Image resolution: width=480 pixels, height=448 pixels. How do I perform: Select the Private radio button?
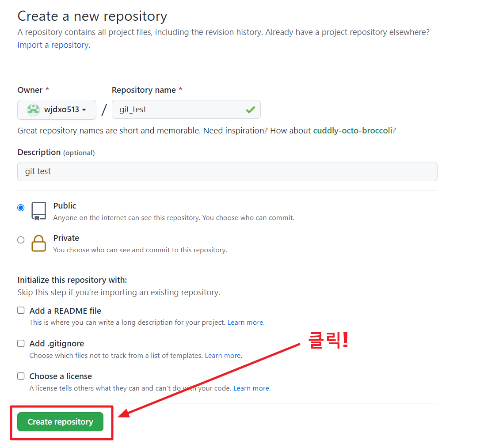coord(20,239)
